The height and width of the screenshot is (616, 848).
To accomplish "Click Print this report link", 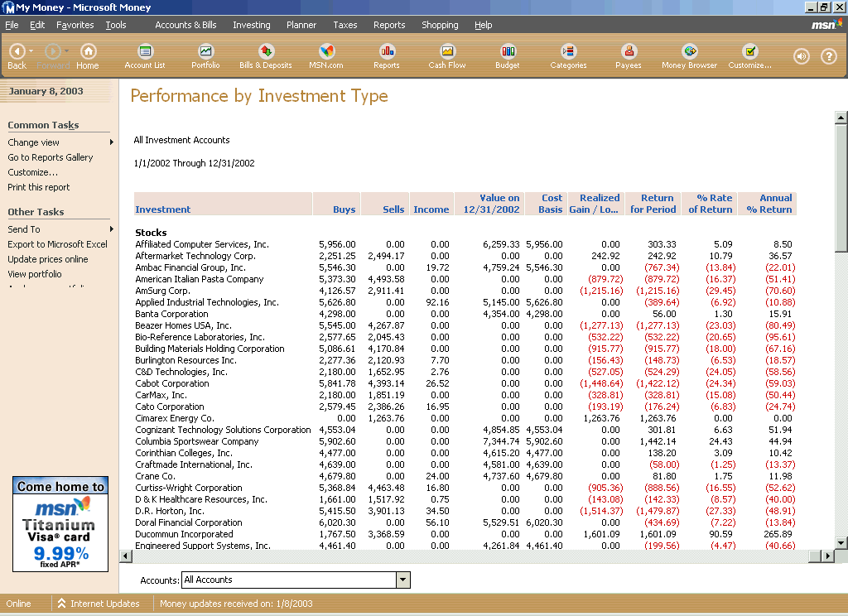I will coord(39,187).
